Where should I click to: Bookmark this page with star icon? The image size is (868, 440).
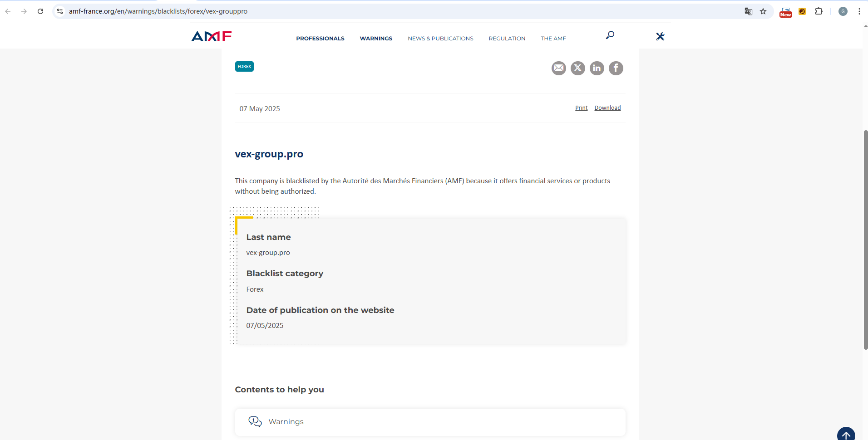click(763, 11)
